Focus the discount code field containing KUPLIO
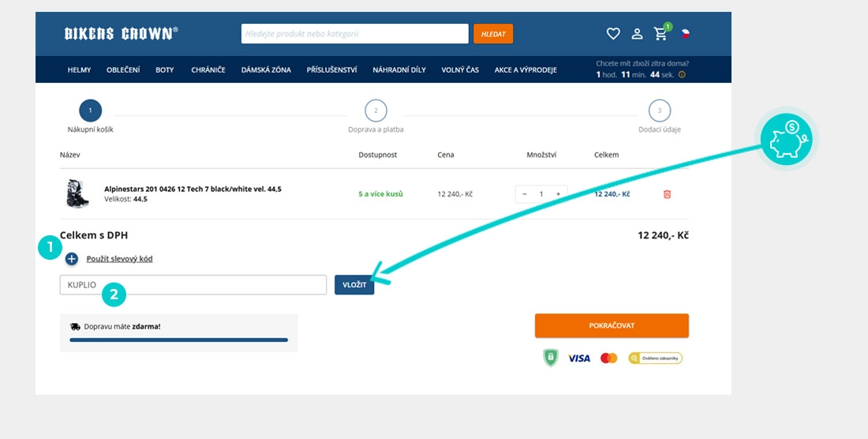 (193, 284)
